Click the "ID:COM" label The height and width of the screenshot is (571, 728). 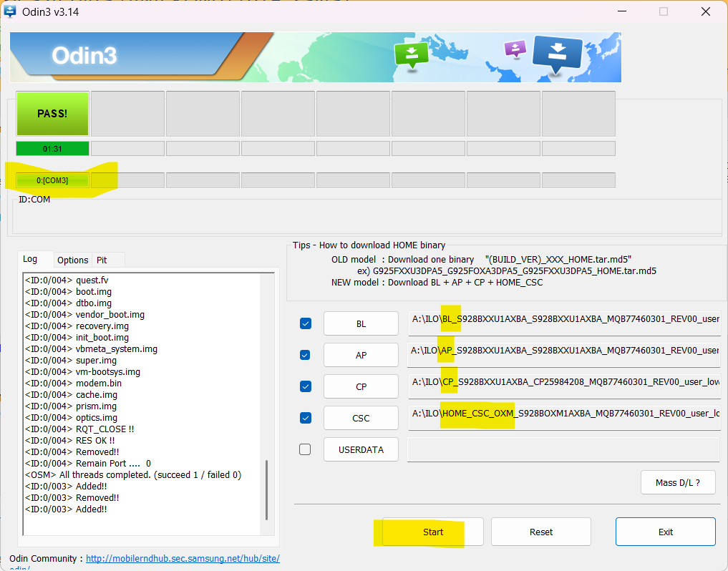34,200
